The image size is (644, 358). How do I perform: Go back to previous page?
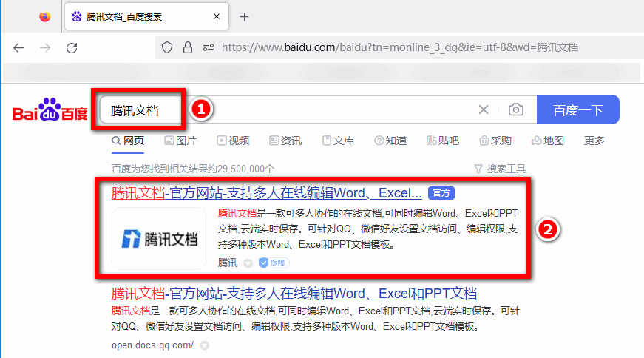[x=18, y=47]
